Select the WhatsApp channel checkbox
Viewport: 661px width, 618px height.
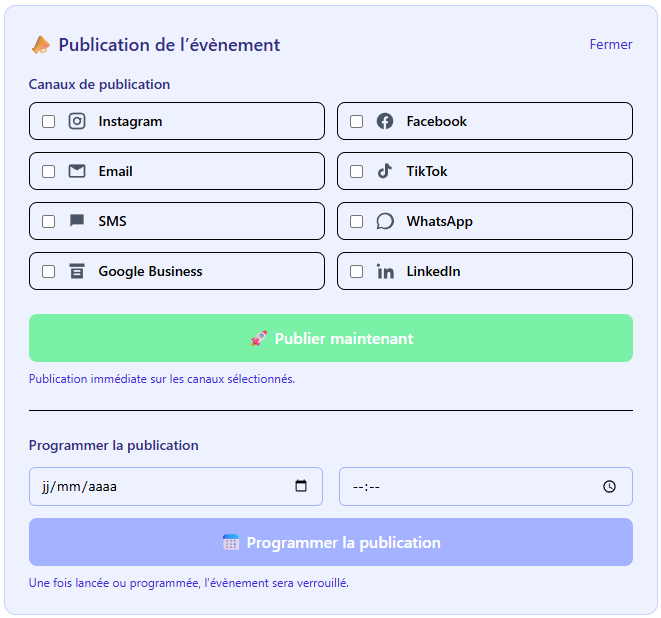pyautogui.click(x=356, y=221)
